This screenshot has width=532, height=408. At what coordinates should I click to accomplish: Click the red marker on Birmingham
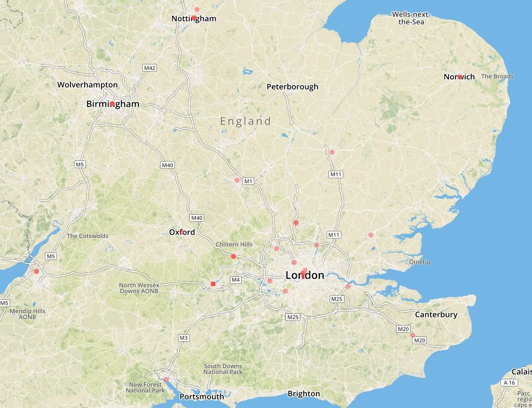[x=112, y=104]
